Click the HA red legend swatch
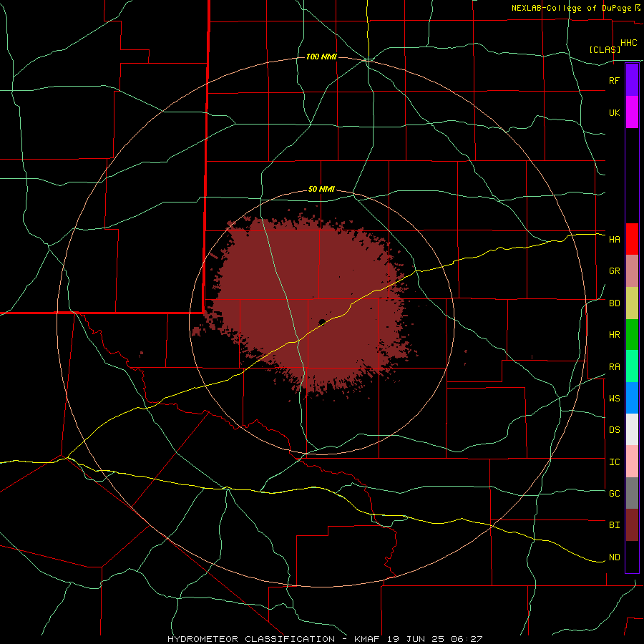This screenshot has width=644, height=644. (x=632, y=239)
